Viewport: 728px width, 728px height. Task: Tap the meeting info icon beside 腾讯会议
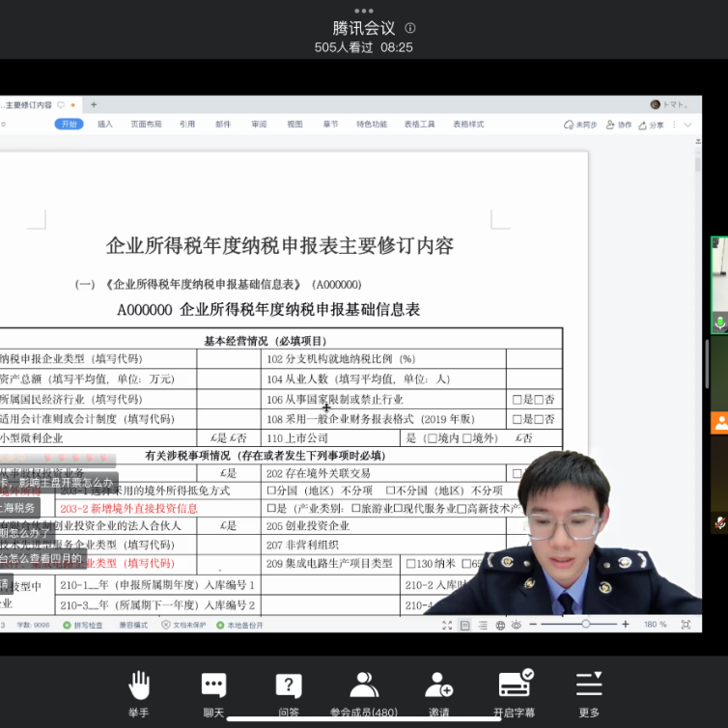pyautogui.click(x=410, y=28)
